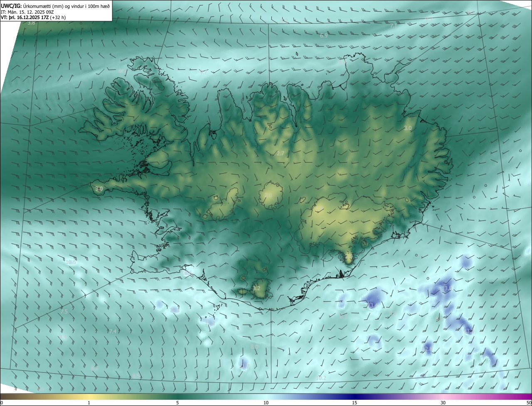Click the map value "7.5" over the ocean
The width and height of the screenshot is (532, 406).
click(64, 312)
